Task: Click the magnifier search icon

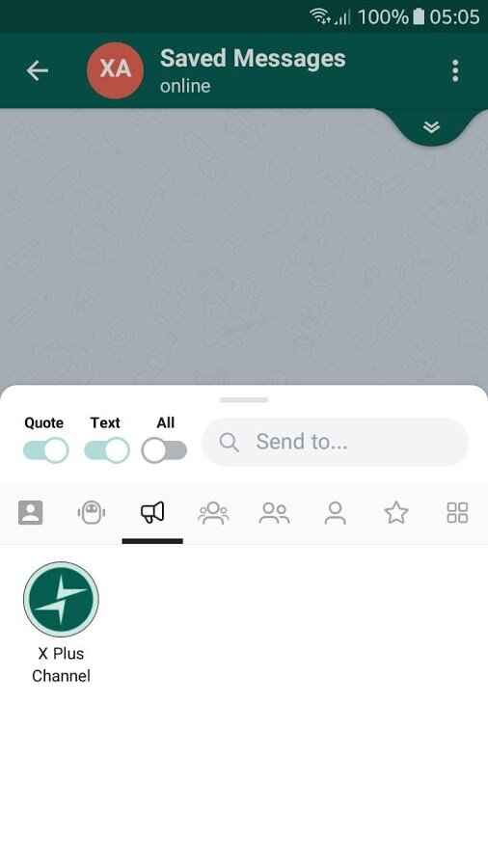Action: [x=229, y=442]
